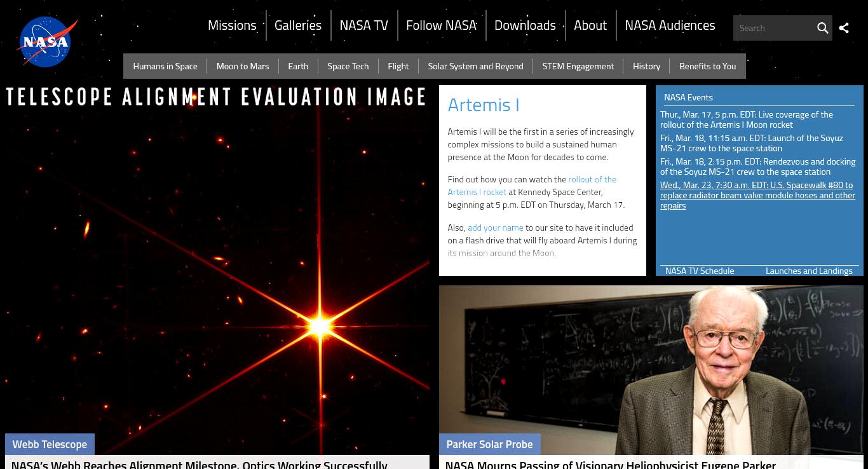Open the Launches and Landings link
This screenshot has height=469, width=868.
(x=809, y=271)
